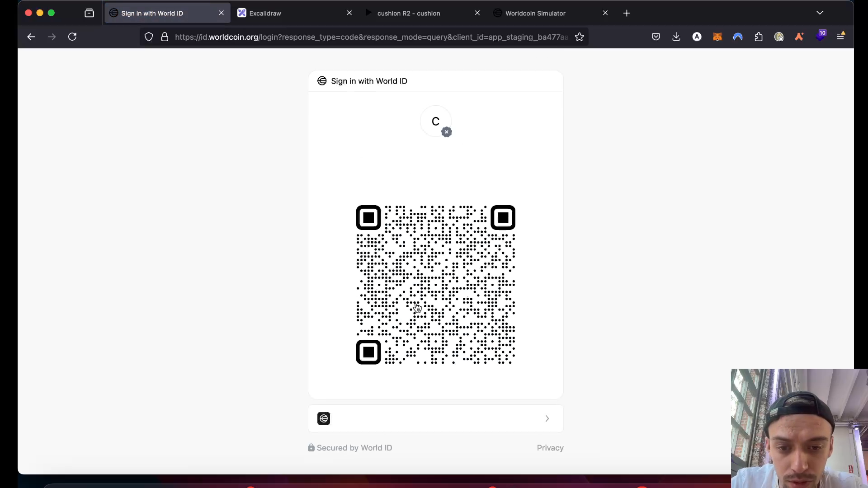868x488 pixels.
Task: Open the downloads panel
Action: (676, 37)
